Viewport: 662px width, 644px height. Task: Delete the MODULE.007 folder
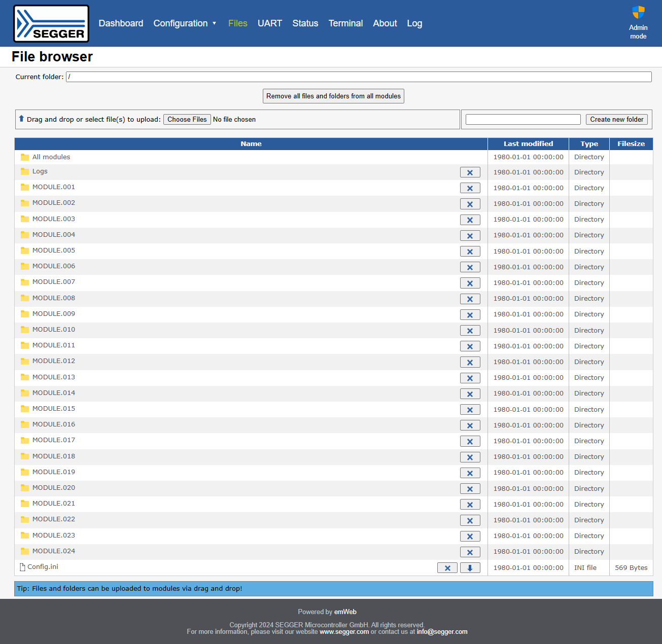(x=470, y=283)
